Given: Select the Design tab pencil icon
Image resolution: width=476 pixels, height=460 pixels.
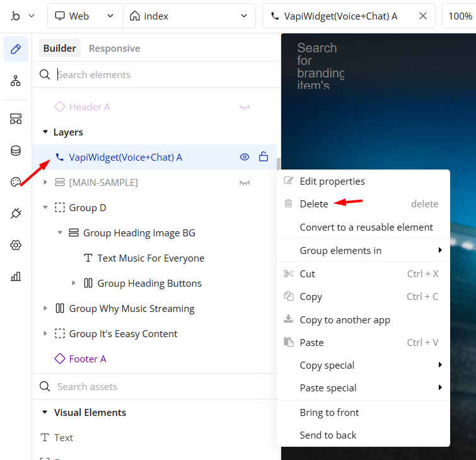Looking at the screenshot, I should point(16,49).
